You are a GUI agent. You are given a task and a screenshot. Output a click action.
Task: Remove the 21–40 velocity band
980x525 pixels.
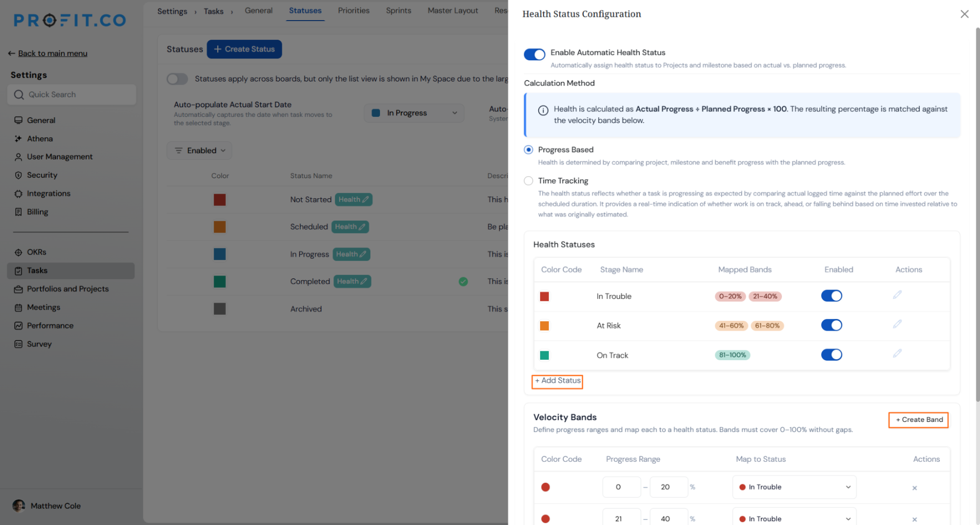point(914,519)
